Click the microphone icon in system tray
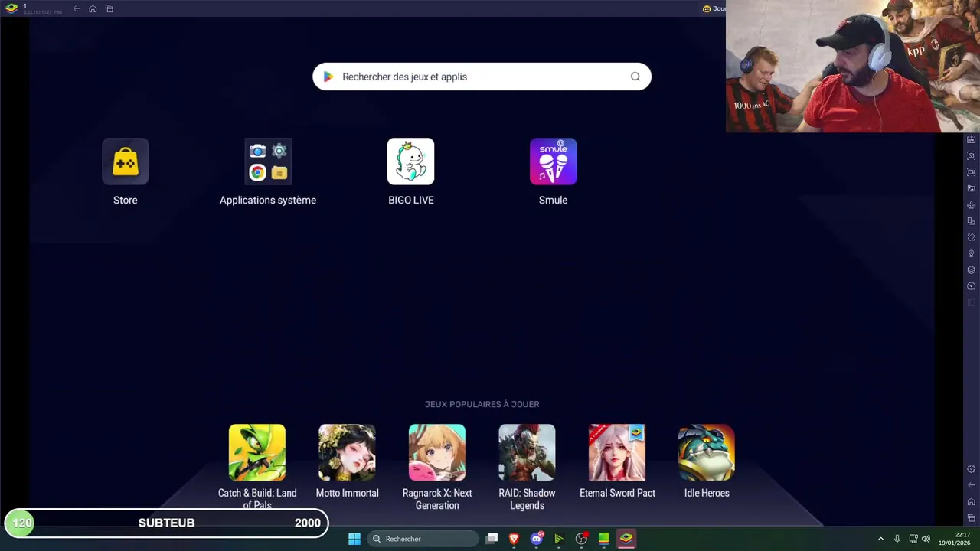Image resolution: width=980 pixels, height=551 pixels. coord(897,539)
